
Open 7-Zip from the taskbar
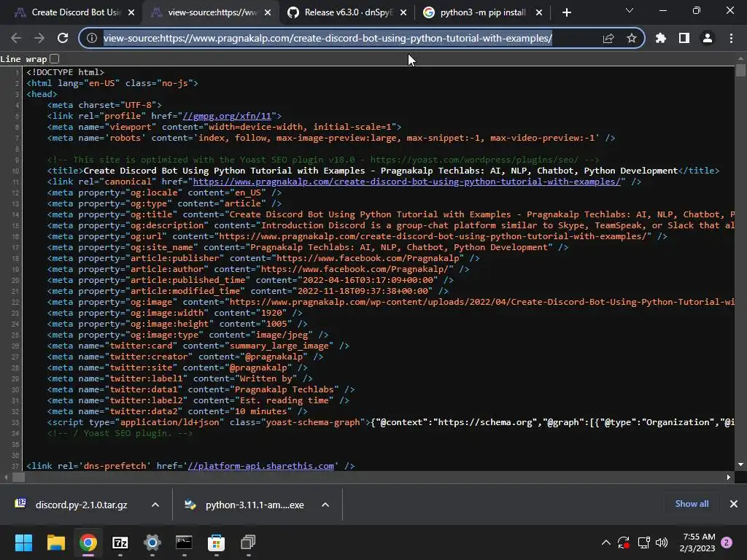point(120,542)
